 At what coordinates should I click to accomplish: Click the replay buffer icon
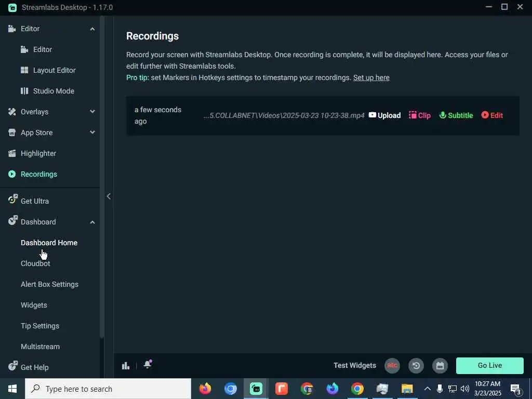tap(416, 366)
